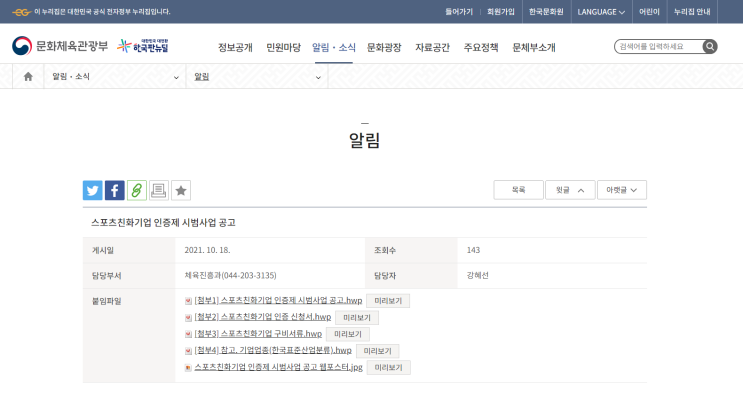Focus the 검색어를 입력하세요 search field
This screenshot has height=393, width=743.
(659, 46)
